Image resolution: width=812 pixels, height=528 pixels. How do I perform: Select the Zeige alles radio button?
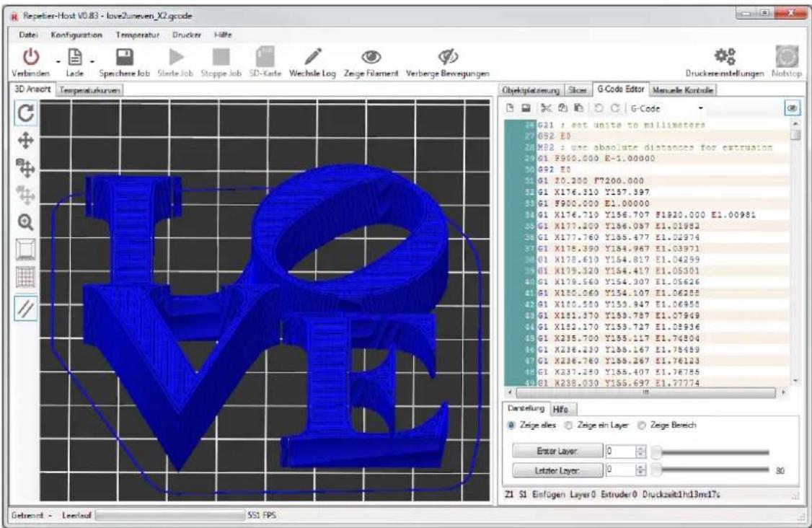pyautogui.click(x=511, y=425)
